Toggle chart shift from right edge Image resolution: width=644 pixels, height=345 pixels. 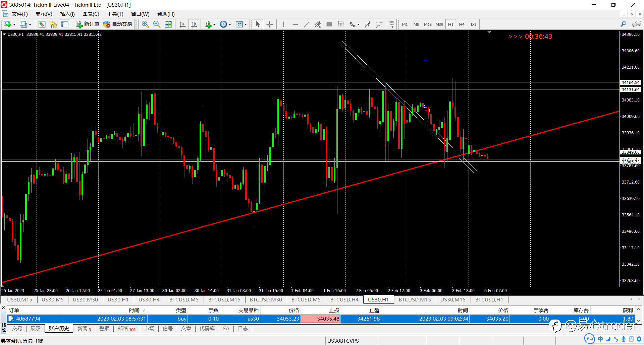click(194, 24)
